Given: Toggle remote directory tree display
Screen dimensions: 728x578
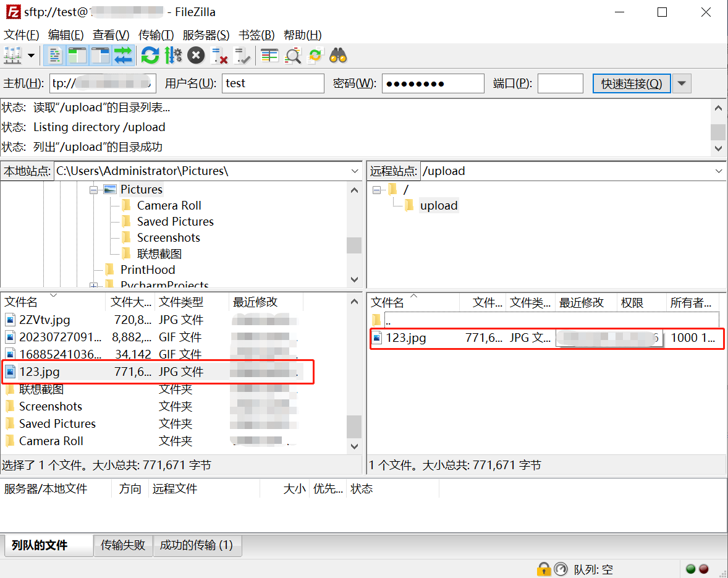Looking at the screenshot, I should [x=100, y=56].
